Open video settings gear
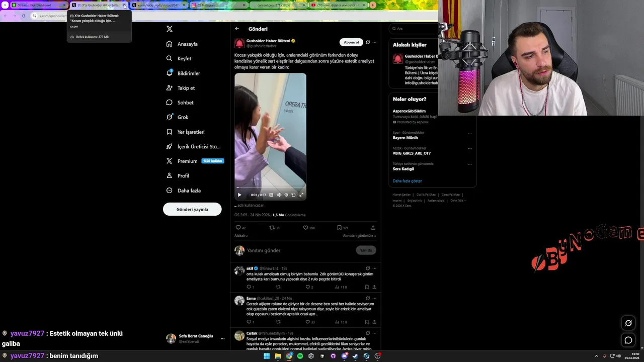The height and width of the screenshot is (362, 644). 286,195
